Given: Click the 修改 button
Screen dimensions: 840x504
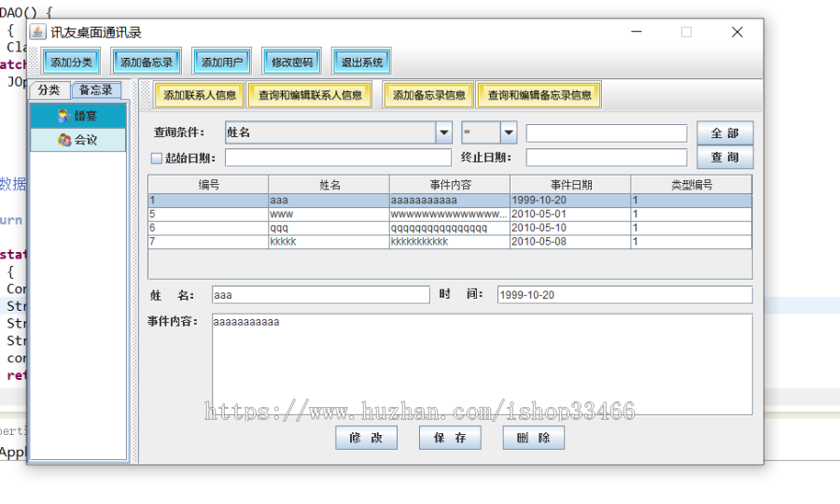Looking at the screenshot, I should 367,438.
